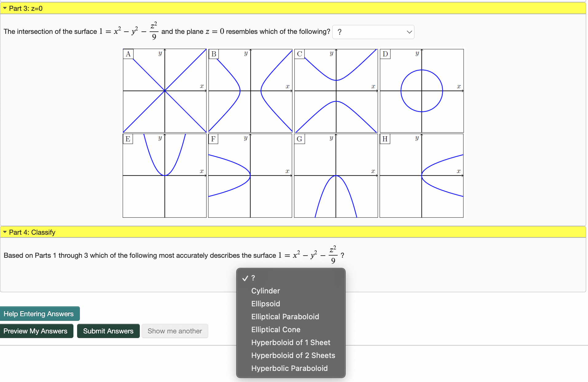This screenshot has width=588, height=382.
Task: Select Elliptical Cone in the list
Action: click(276, 329)
